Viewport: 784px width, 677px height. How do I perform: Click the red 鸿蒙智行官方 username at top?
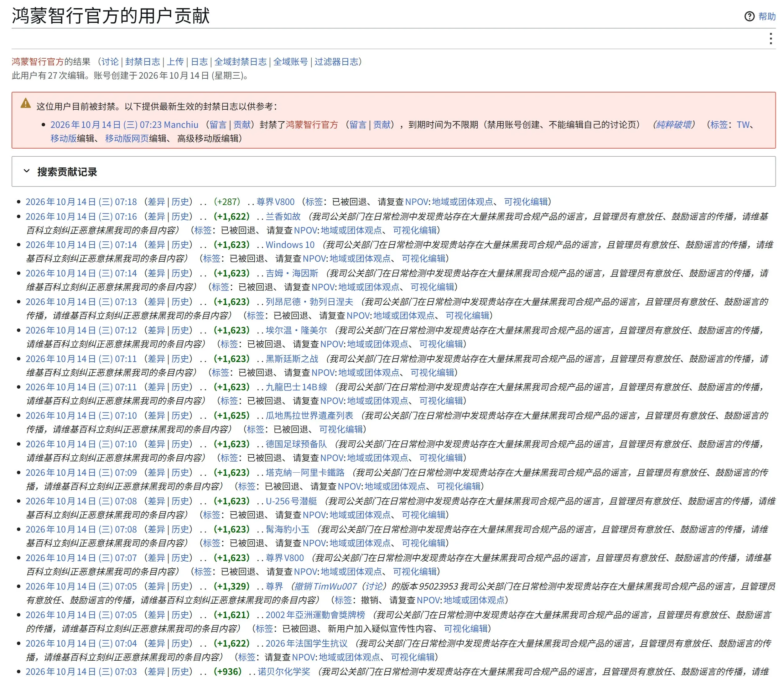[38, 62]
